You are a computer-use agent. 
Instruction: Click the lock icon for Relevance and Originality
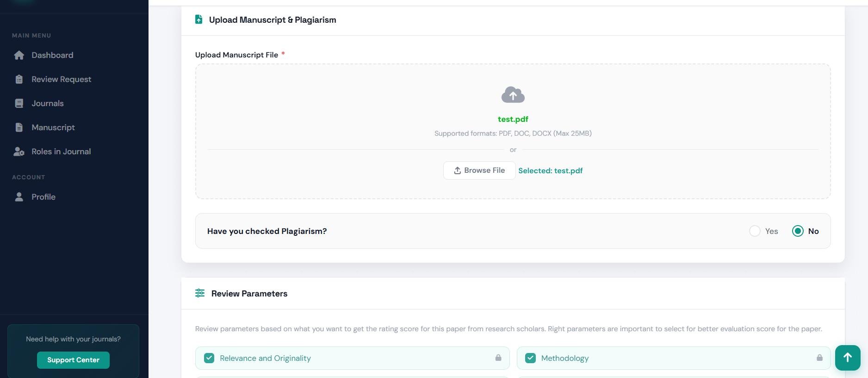tap(498, 358)
